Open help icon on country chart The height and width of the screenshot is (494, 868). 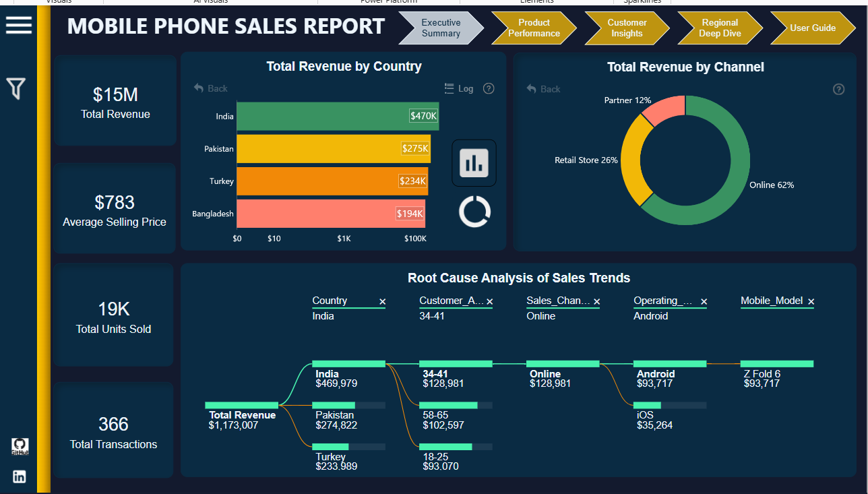click(489, 88)
